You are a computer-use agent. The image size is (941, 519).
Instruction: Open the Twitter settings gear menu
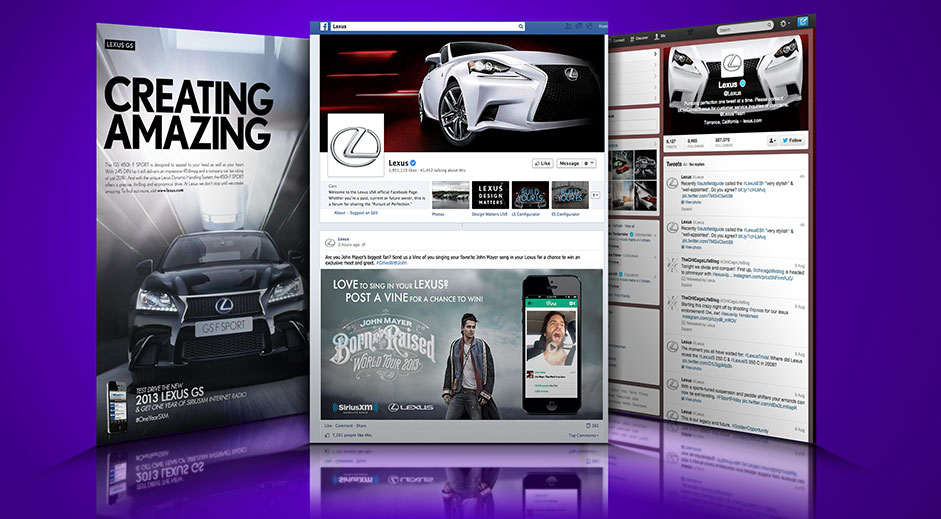[785, 23]
